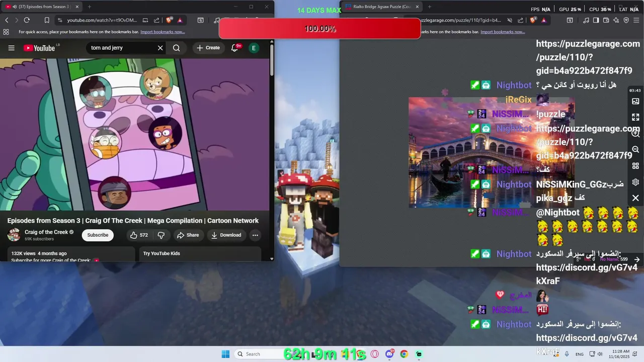View site settings in YouTube address bar
This screenshot has width=644, height=362.
[x=60, y=20]
